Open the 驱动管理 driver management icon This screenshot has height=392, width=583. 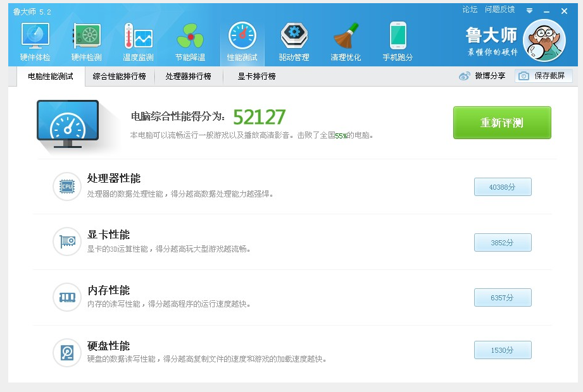point(294,37)
